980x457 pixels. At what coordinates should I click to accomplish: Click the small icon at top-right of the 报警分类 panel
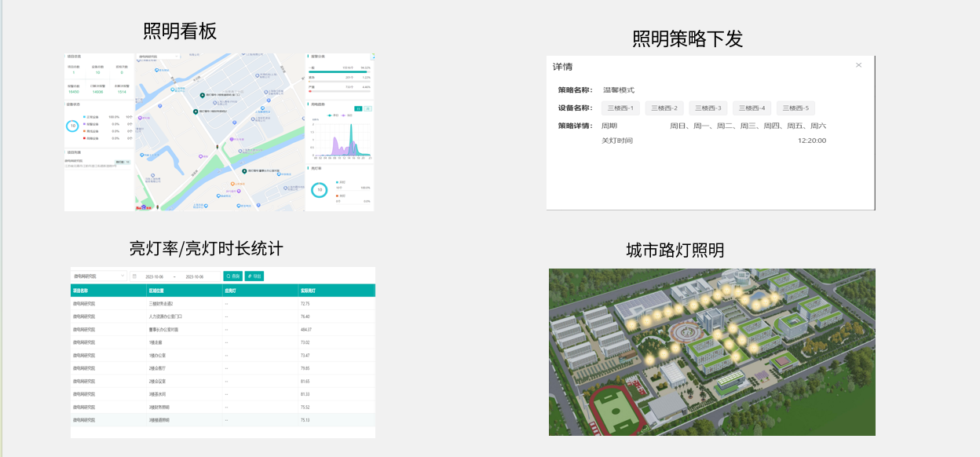[x=371, y=57]
